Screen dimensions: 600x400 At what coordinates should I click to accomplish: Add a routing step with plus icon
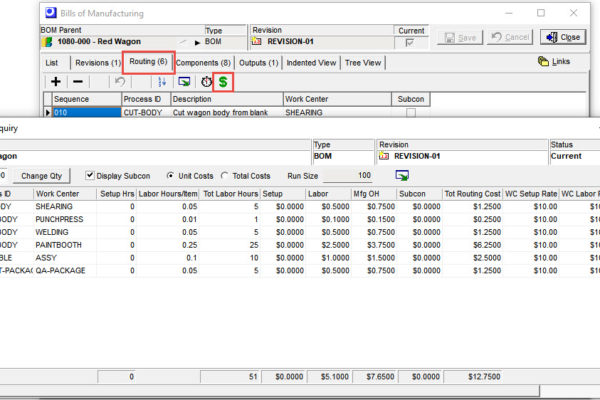tap(56, 82)
